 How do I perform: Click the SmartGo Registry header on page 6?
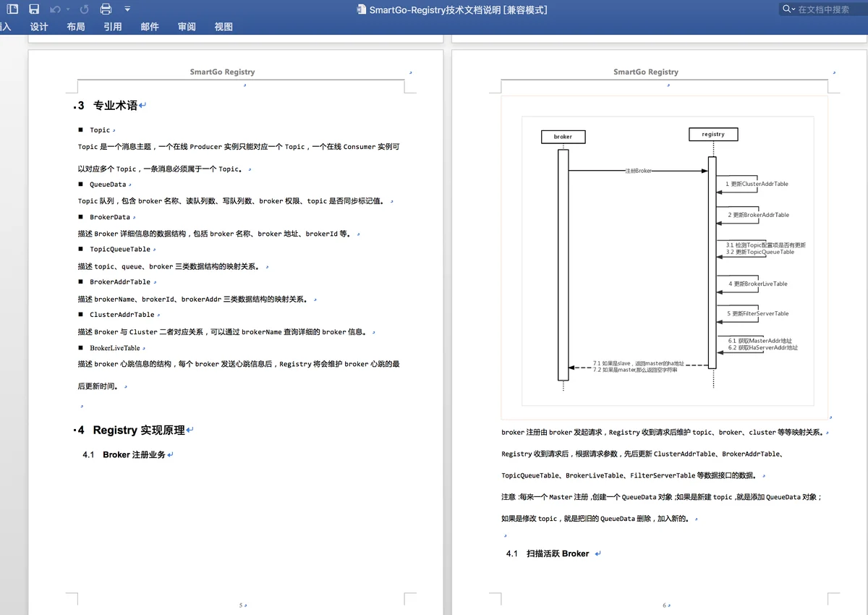646,72
